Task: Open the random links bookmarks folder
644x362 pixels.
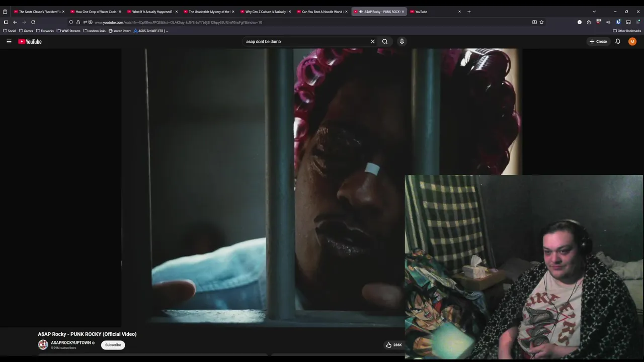Action: (x=95, y=31)
